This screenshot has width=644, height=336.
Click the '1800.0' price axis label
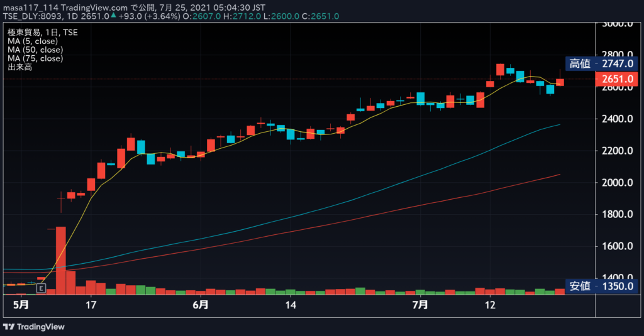point(618,214)
